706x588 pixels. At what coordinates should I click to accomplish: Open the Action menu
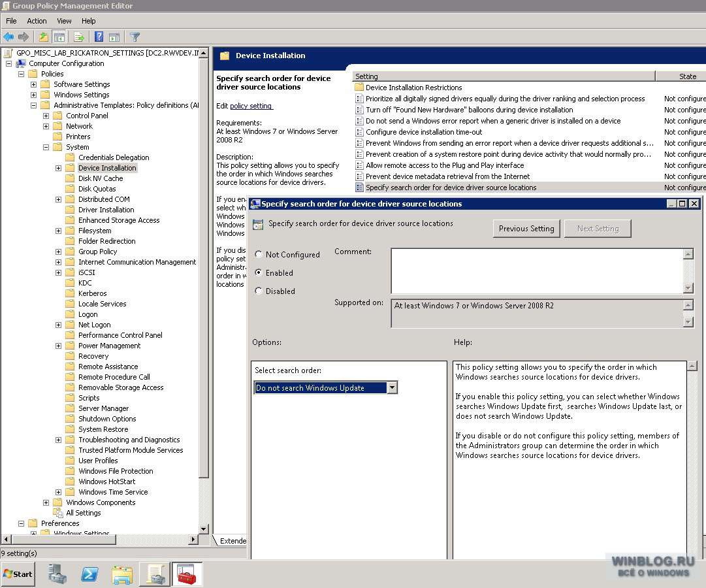pos(37,21)
